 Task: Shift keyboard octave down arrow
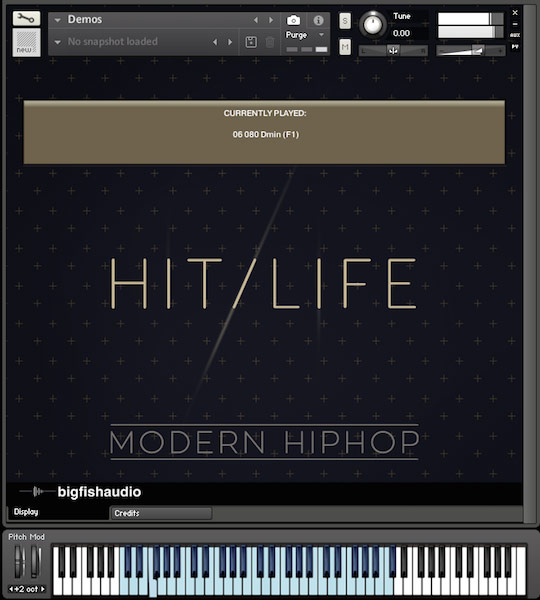click(11, 589)
